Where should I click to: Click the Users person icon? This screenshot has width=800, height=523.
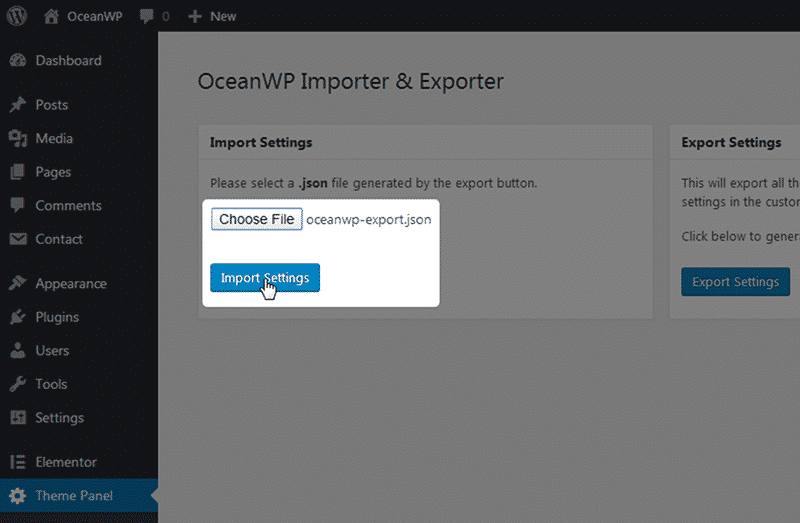point(18,351)
